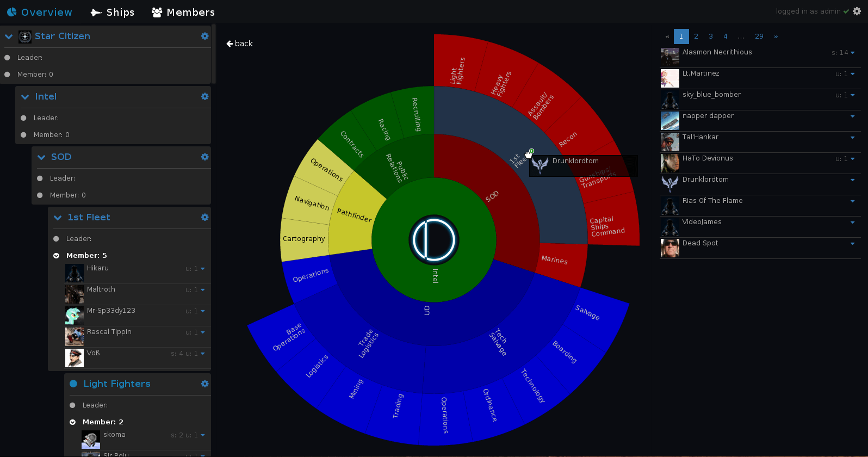The height and width of the screenshot is (457, 868).
Task: Open settings gear for Star Citizen unit
Action: click(x=204, y=36)
